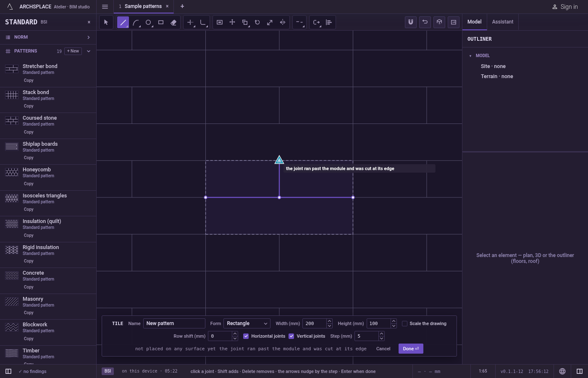Increase the Width value stepper
The width and height of the screenshot is (588, 378).
coord(329,321)
